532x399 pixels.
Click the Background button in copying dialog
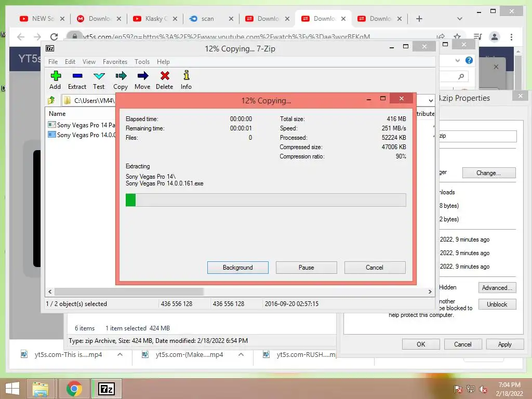pos(238,268)
